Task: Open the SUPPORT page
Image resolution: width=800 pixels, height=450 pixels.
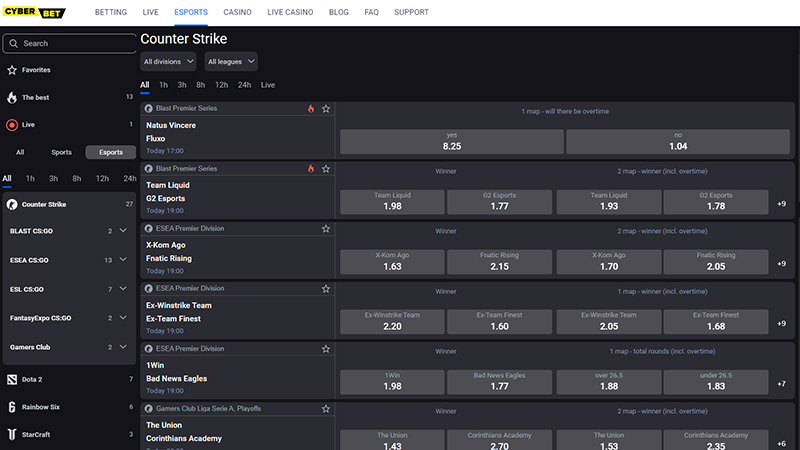Action: click(x=411, y=12)
